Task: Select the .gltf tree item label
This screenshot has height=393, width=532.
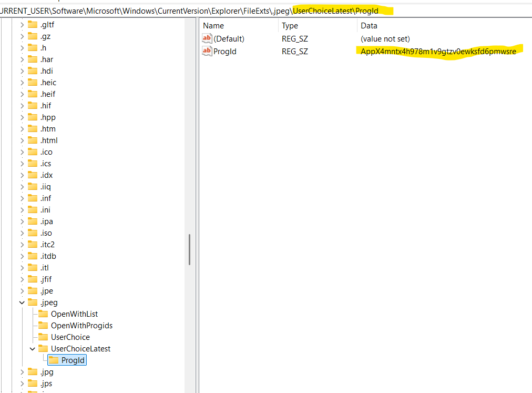Action: (x=47, y=25)
